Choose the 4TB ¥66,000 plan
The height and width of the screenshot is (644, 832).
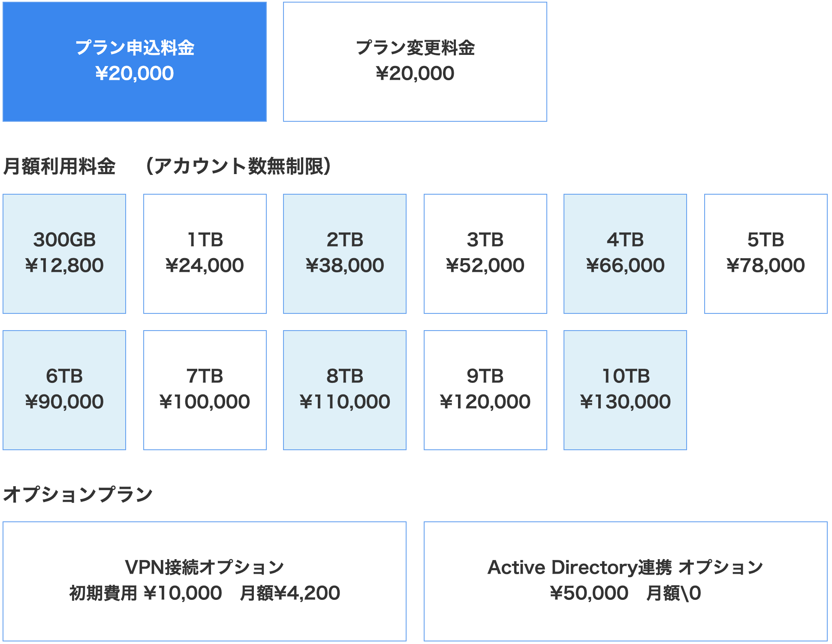(x=625, y=253)
